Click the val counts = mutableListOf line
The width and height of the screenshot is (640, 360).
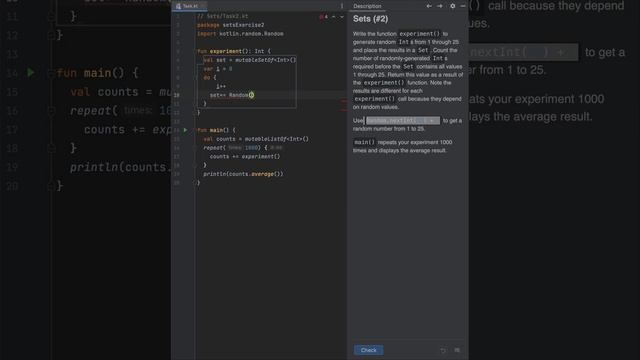click(x=256, y=139)
